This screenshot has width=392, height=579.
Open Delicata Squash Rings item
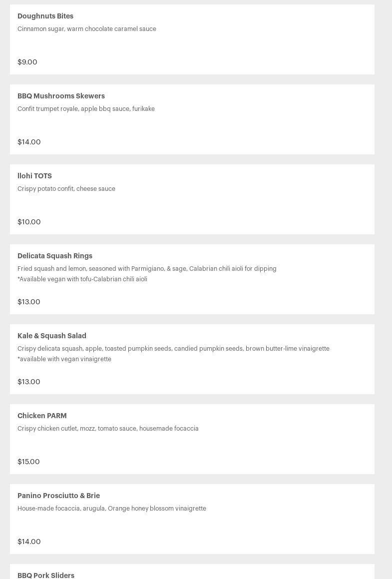click(55, 256)
